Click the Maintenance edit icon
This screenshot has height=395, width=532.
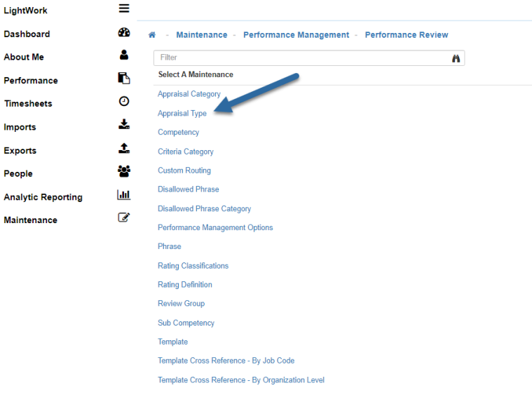point(124,218)
